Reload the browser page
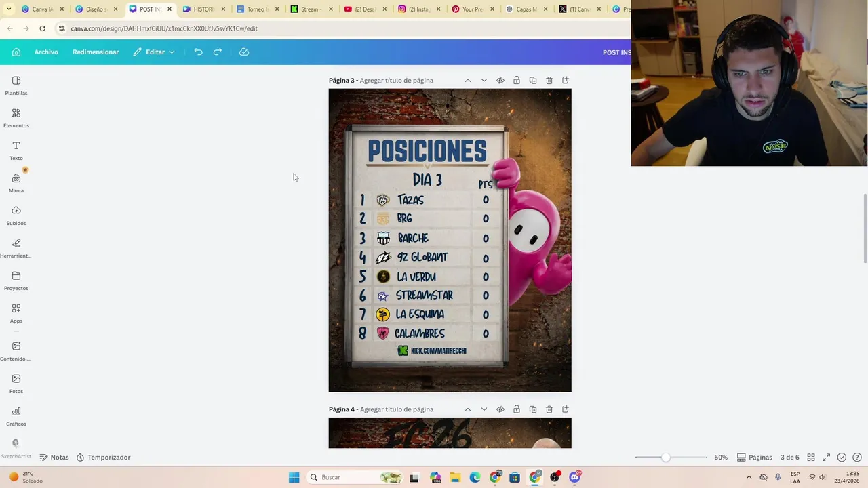The height and width of the screenshot is (488, 868). coord(42,28)
